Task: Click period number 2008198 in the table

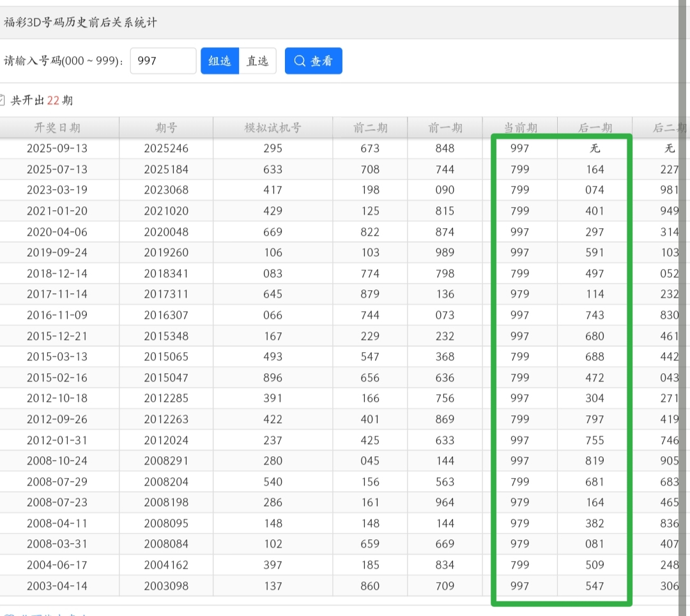Action: [166, 502]
